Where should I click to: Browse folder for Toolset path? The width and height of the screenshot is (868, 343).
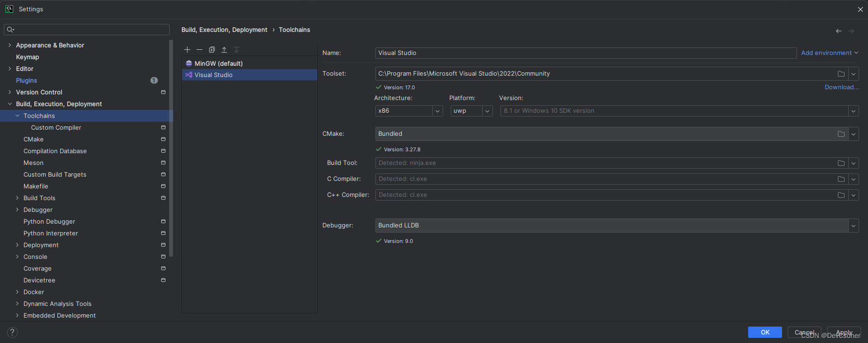(841, 74)
